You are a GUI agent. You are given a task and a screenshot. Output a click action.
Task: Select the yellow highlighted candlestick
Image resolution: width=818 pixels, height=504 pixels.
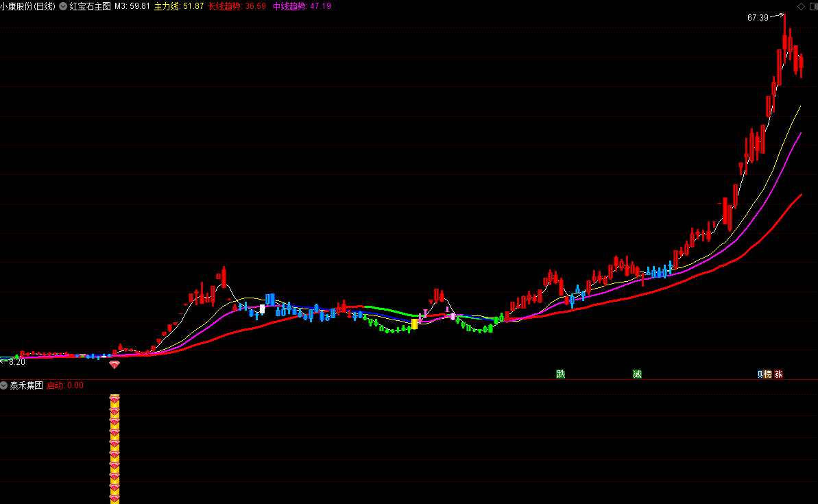(x=414, y=324)
